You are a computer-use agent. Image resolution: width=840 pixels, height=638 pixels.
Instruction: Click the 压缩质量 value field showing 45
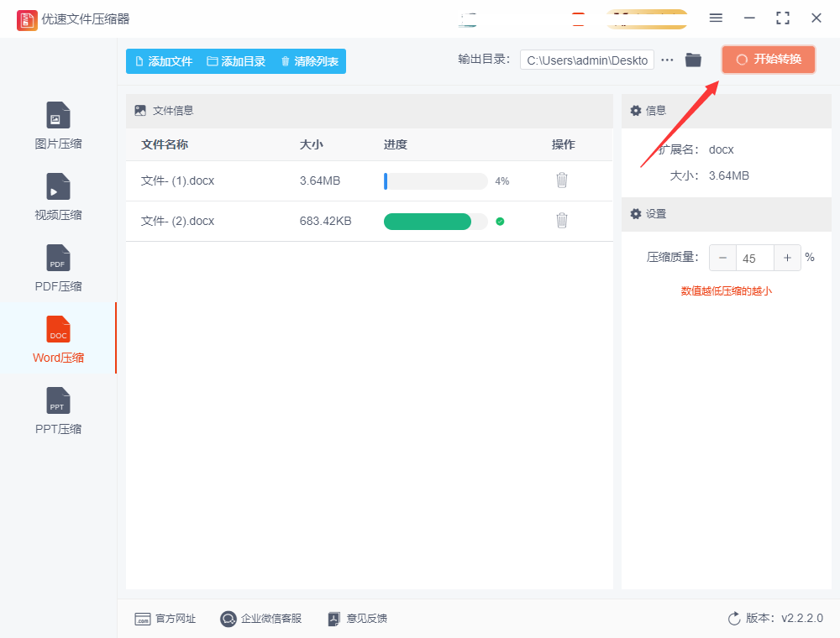click(755, 258)
